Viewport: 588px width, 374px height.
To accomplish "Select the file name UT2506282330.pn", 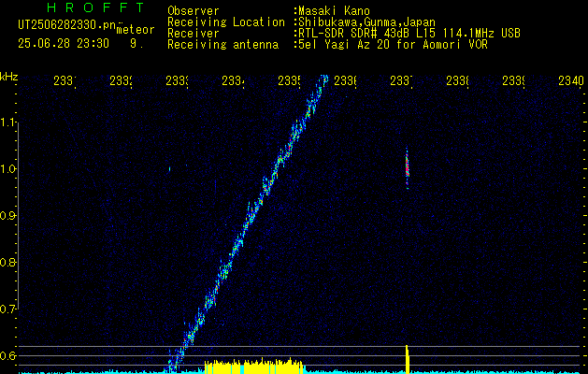I will tap(67, 25).
